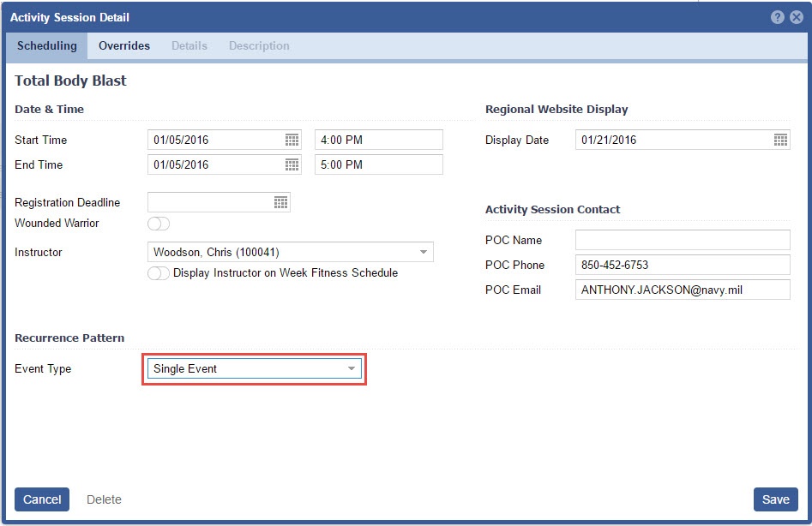Enable Display Instructor on Week Fitness Schedule

tap(159, 273)
